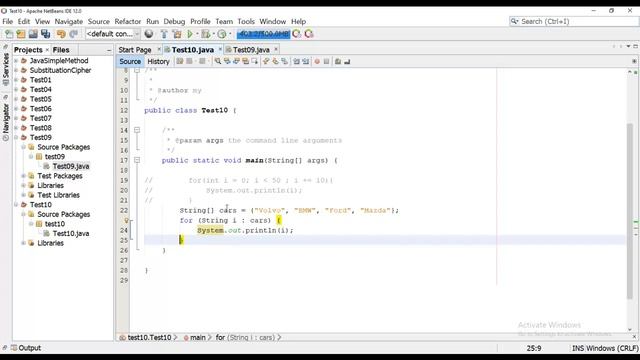The height and width of the screenshot is (360, 640).
Task: Collapse Javadoc fold at line 14
Action: click(x=137, y=130)
